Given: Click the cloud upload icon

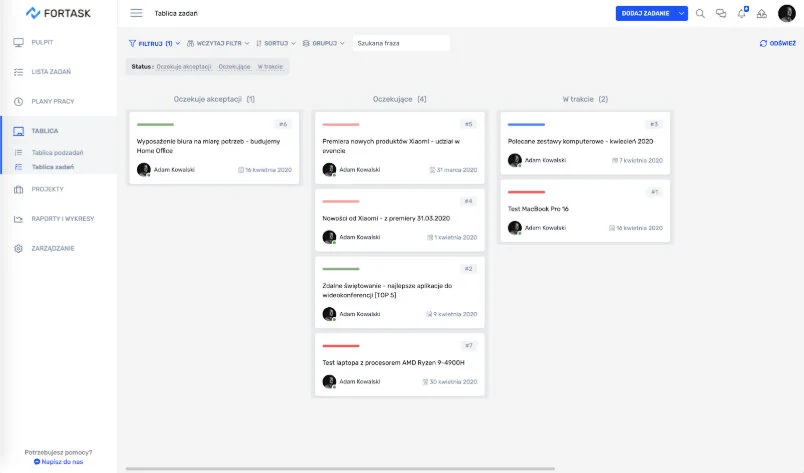Looking at the screenshot, I should click(761, 14).
